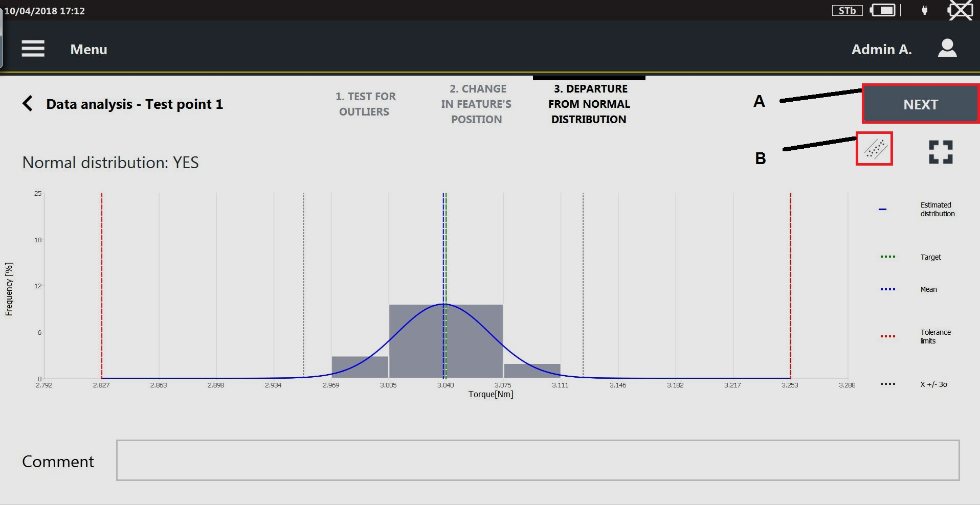Image resolution: width=980 pixels, height=505 pixels.
Task: Switch to Test for Outliers step
Action: 365,104
